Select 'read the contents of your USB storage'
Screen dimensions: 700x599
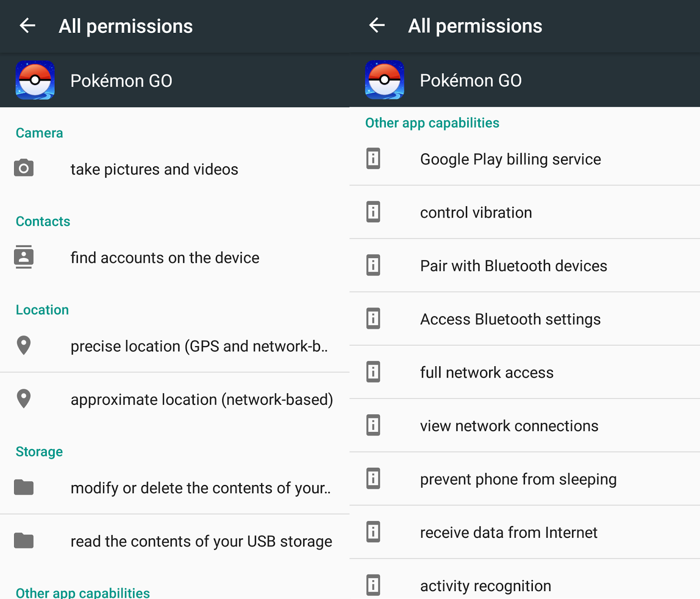coord(201,541)
